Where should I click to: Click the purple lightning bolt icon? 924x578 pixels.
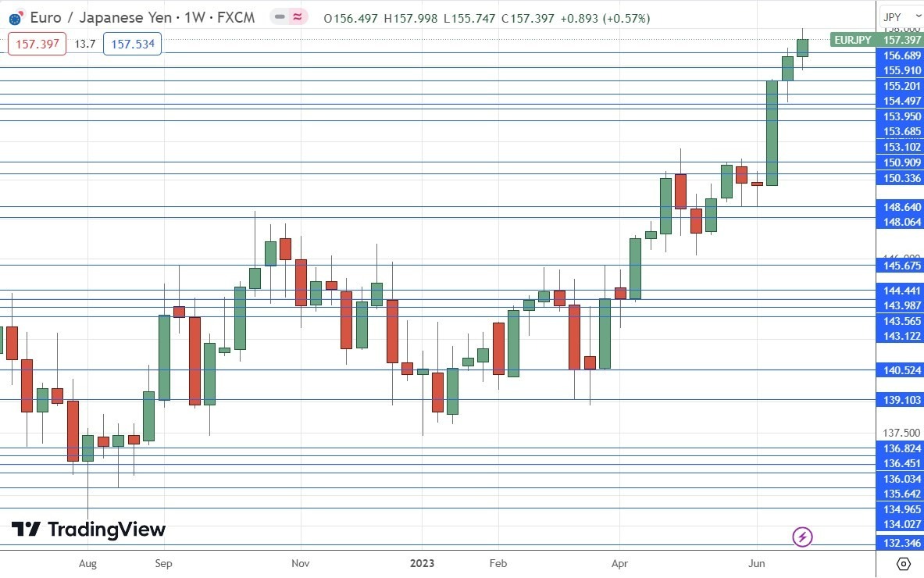click(802, 537)
